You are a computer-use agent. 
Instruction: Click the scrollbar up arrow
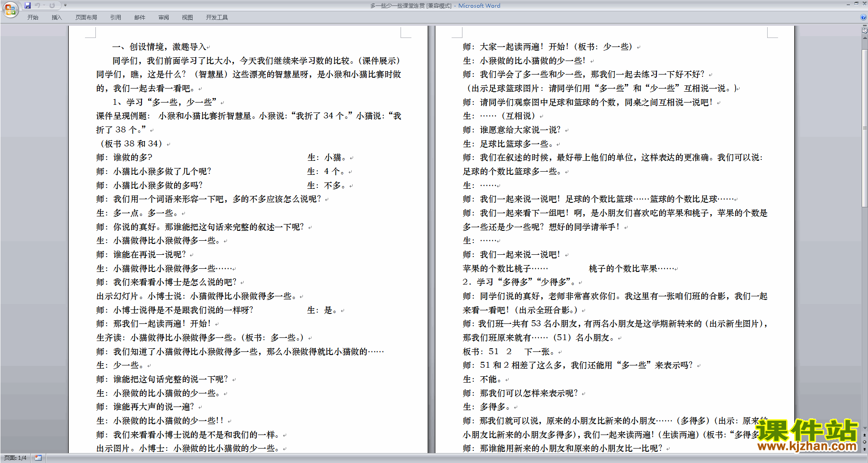coord(865,37)
